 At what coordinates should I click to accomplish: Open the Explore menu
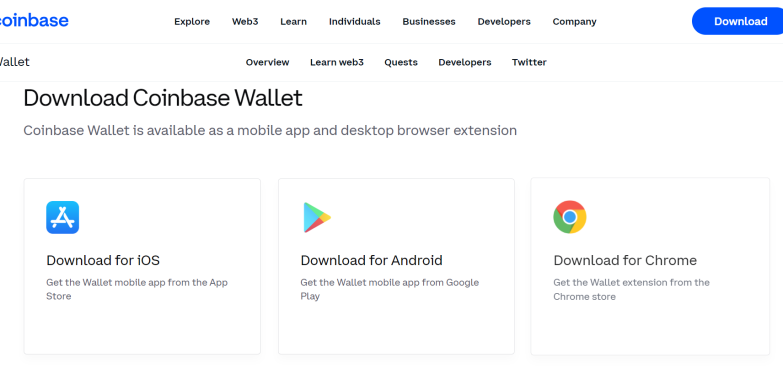192,21
